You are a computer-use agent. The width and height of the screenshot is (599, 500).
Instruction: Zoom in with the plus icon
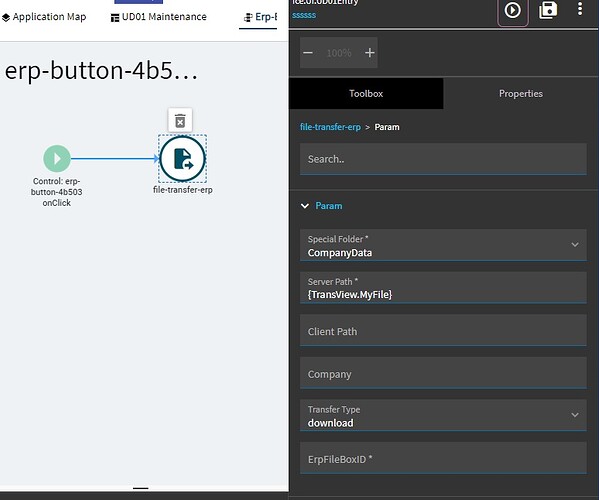click(x=369, y=53)
